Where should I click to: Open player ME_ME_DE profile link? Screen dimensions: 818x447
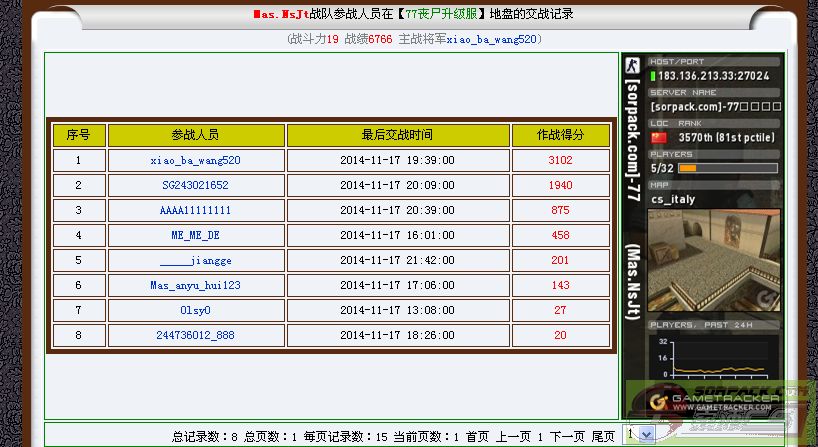(x=196, y=235)
